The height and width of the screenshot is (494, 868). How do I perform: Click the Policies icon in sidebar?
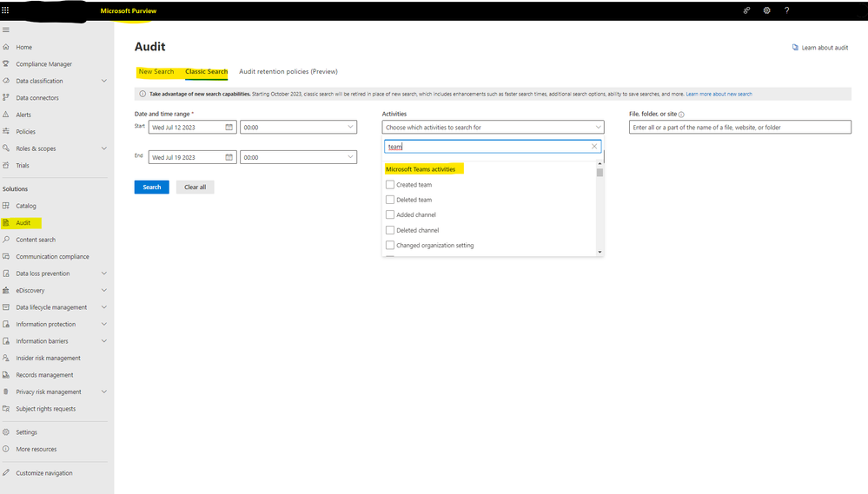click(6, 131)
